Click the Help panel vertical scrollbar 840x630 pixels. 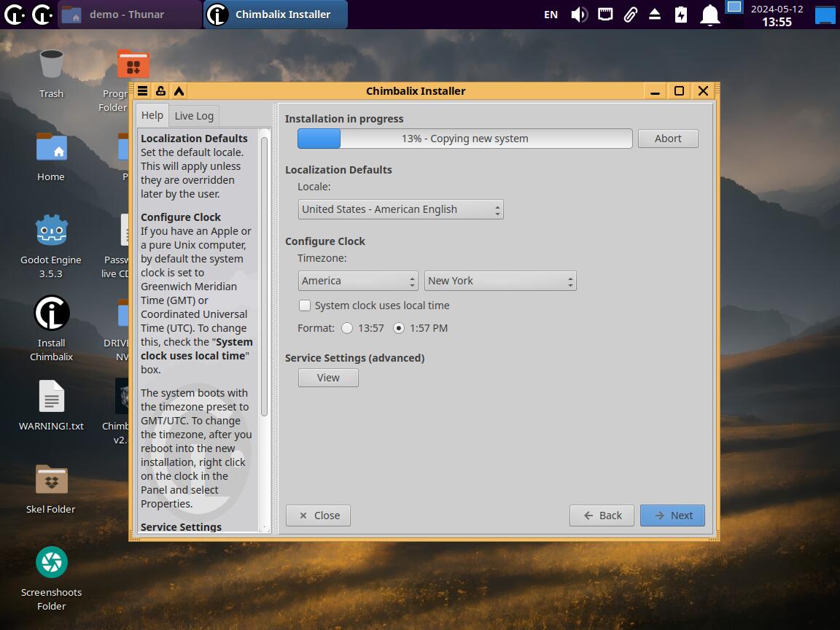click(x=264, y=276)
